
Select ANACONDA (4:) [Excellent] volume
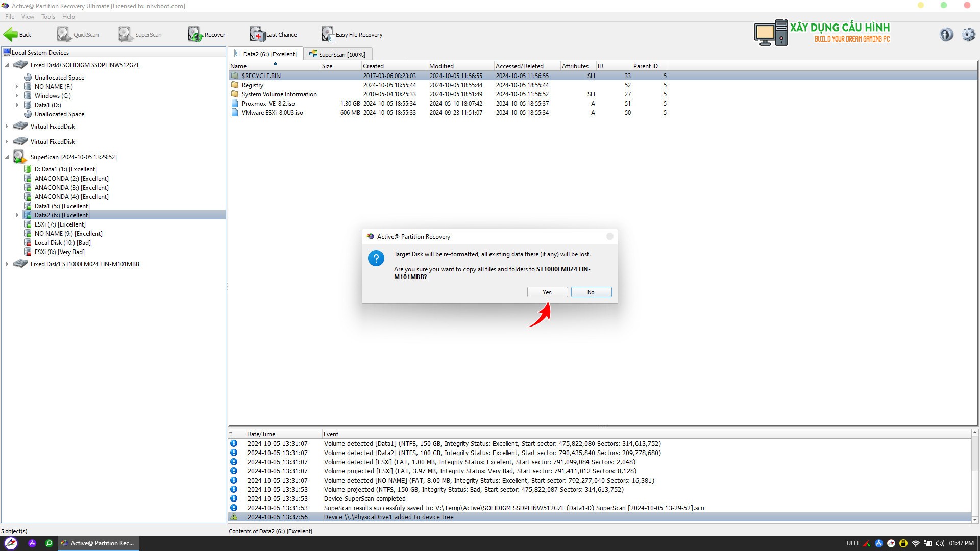pos(71,196)
